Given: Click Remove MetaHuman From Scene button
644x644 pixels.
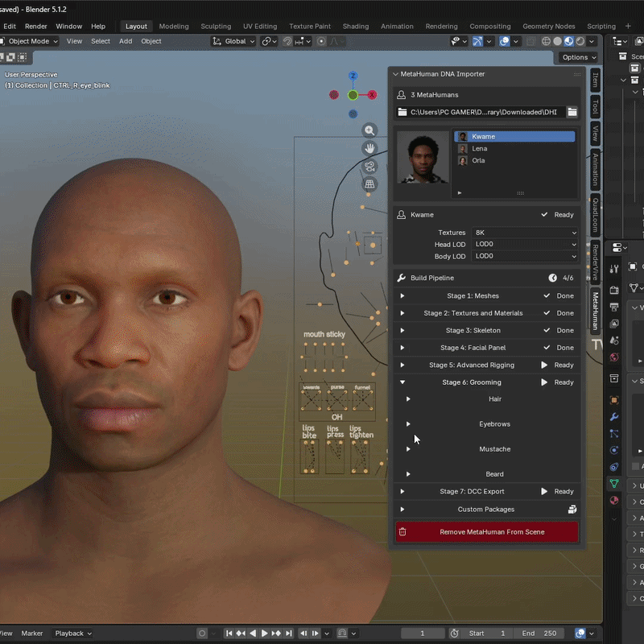Looking at the screenshot, I should [487, 532].
